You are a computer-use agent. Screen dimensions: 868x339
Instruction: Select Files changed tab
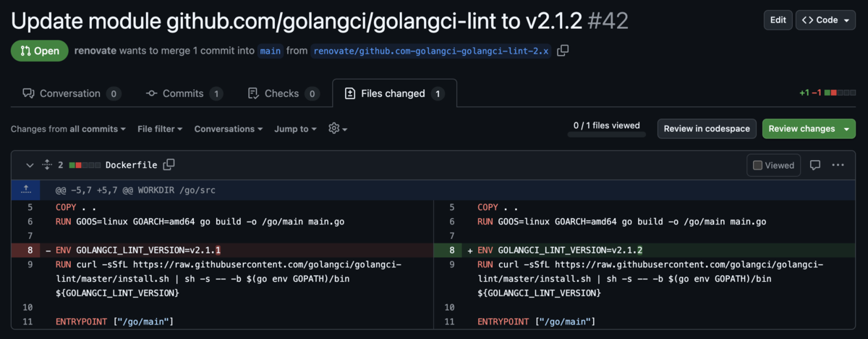pos(394,93)
